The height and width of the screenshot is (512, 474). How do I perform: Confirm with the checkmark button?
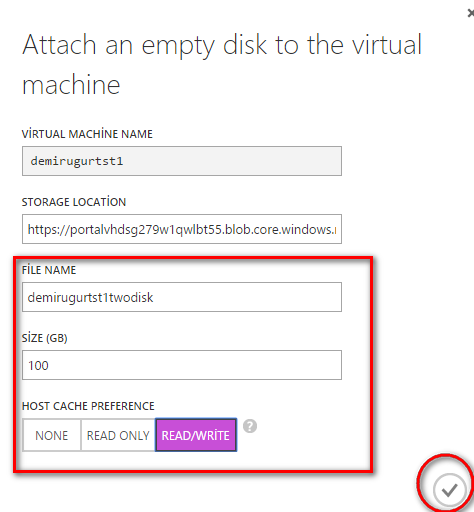pos(449,490)
